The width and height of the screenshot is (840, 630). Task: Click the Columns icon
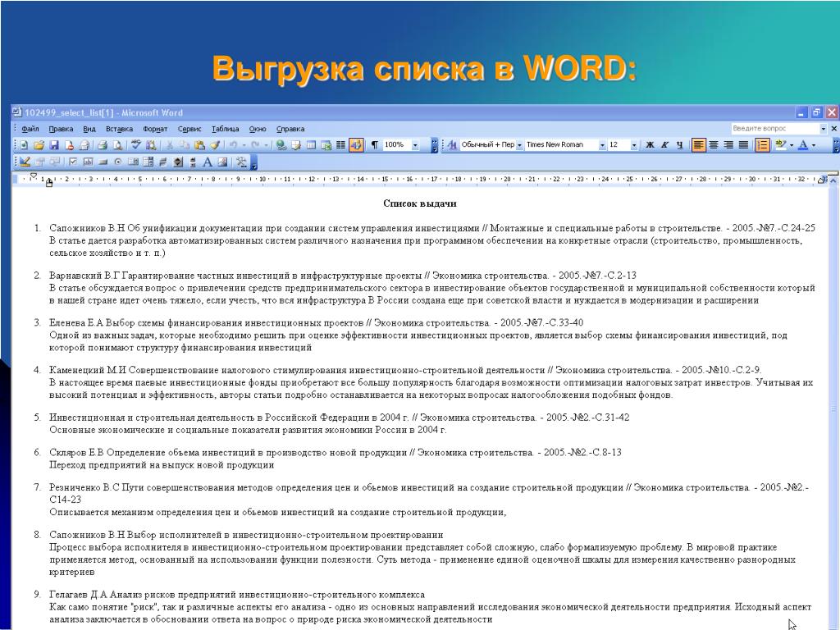[340, 145]
